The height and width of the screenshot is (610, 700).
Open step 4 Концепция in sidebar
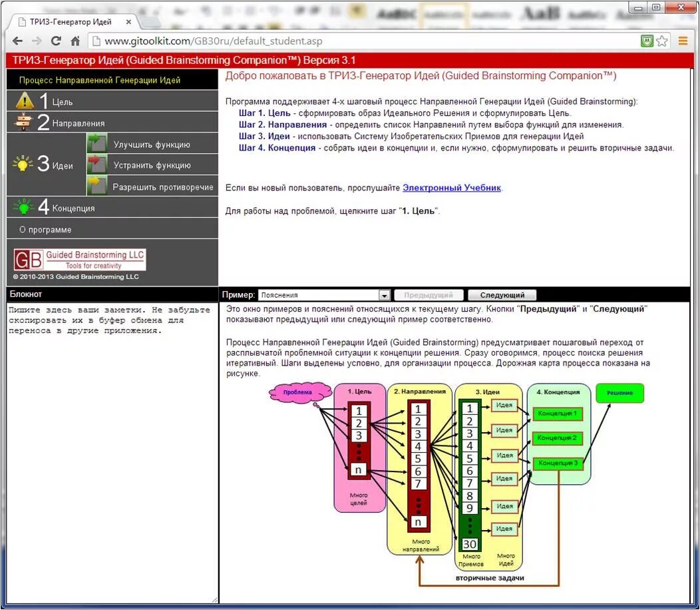(112, 207)
